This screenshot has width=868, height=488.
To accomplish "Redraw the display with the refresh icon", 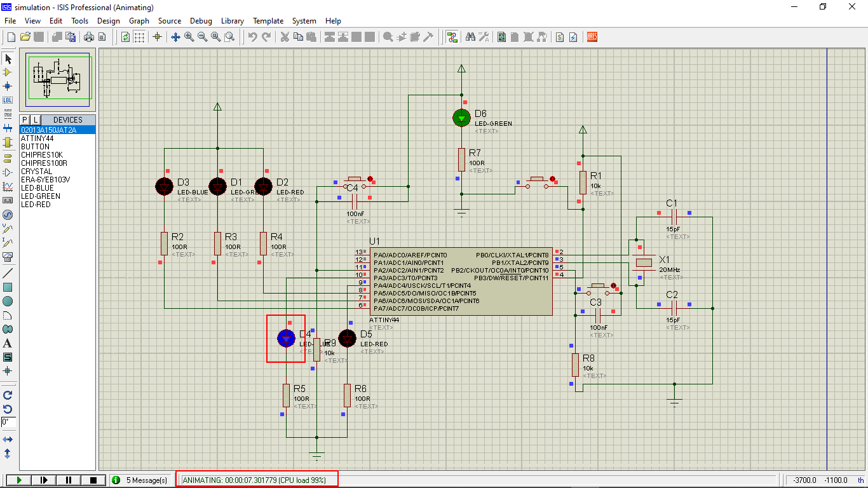I will coord(125,37).
